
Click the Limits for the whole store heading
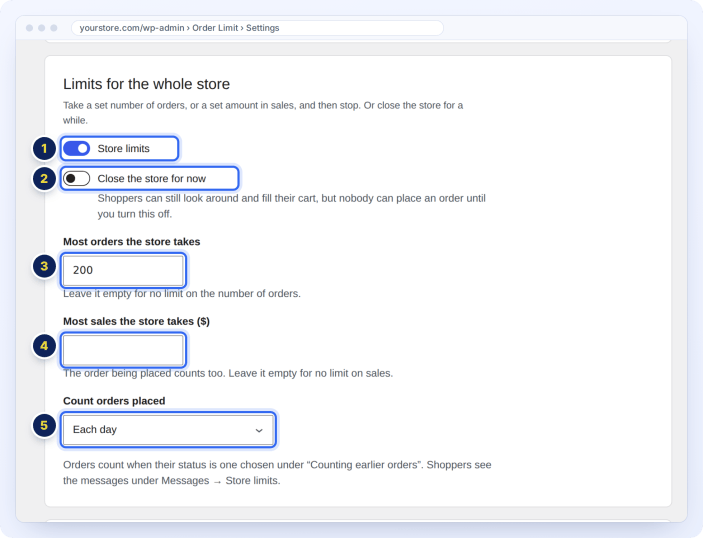point(146,84)
